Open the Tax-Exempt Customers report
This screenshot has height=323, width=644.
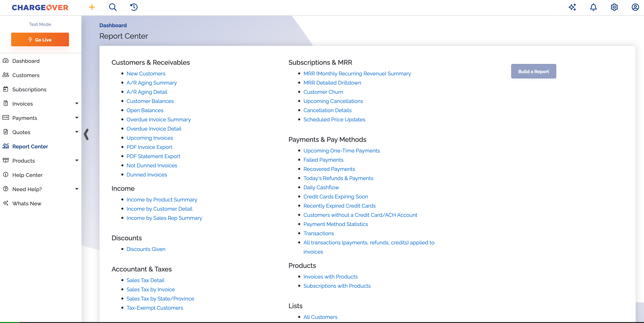[x=155, y=308]
